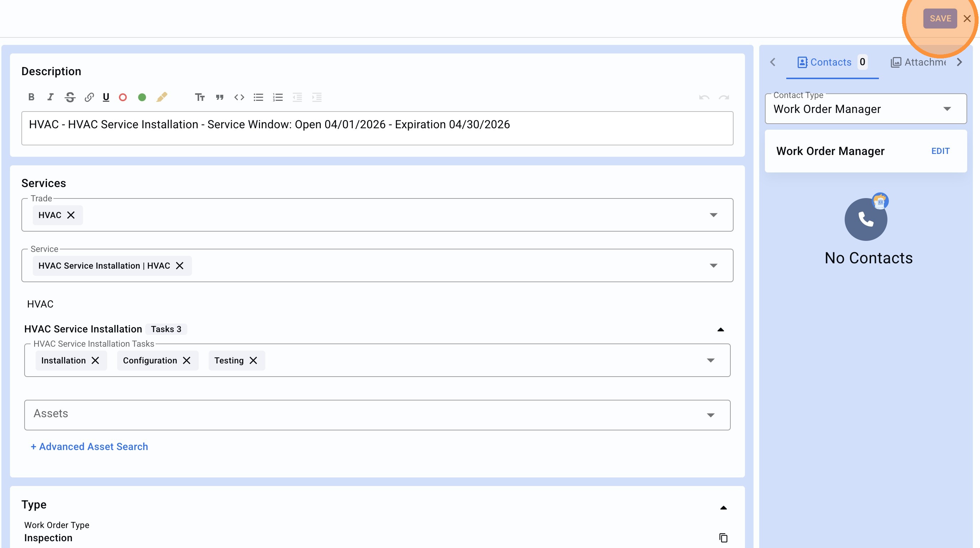This screenshot has height=548, width=980.
Task: Toggle the block quote icon
Action: click(219, 97)
